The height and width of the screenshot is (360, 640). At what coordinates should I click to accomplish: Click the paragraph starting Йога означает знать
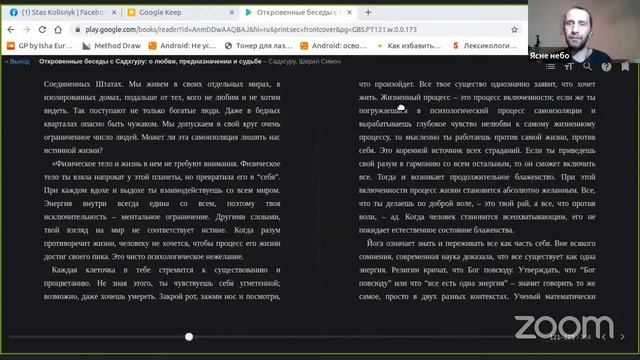point(477,270)
